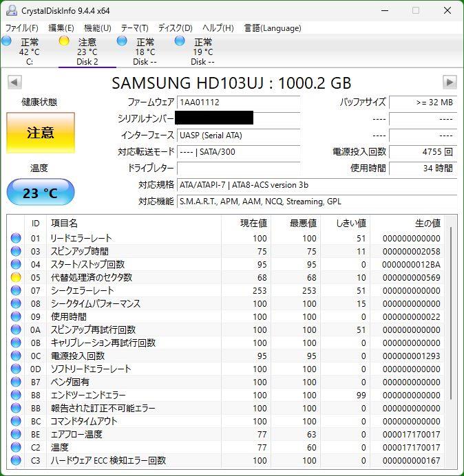Click status orb of row B7 ベンダ固有

coord(16,382)
